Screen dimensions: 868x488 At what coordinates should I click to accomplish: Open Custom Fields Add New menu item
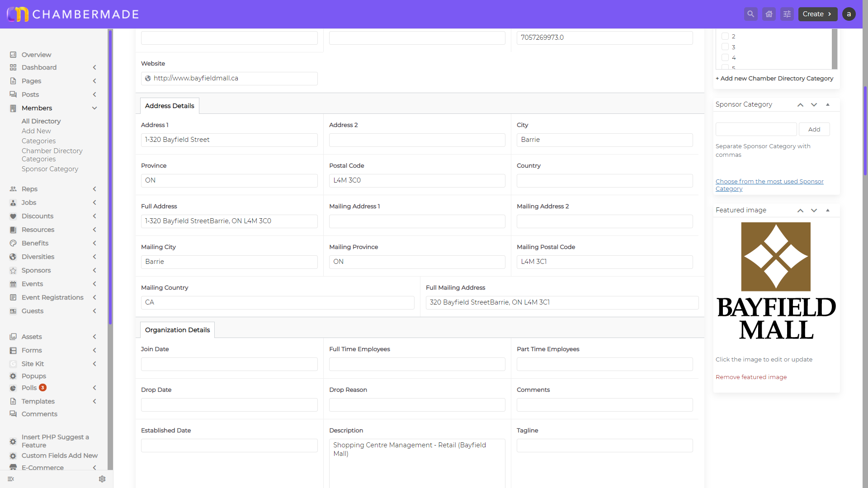pyautogui.click(x=60, y=455)
